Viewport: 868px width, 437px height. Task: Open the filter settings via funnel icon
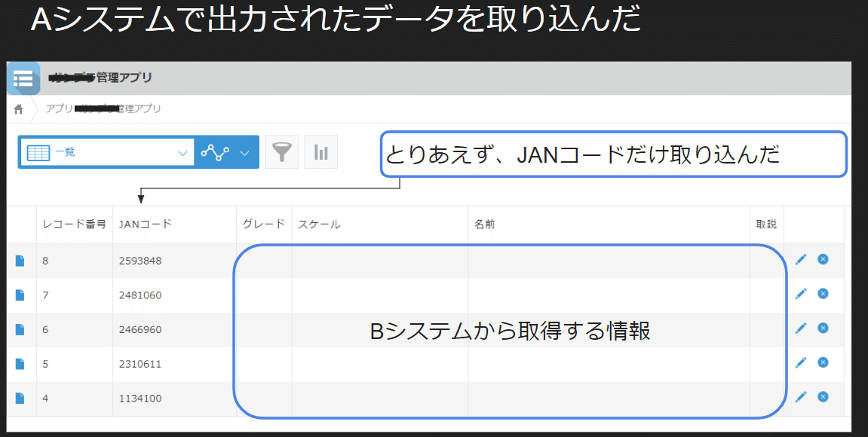click(281, 151)
